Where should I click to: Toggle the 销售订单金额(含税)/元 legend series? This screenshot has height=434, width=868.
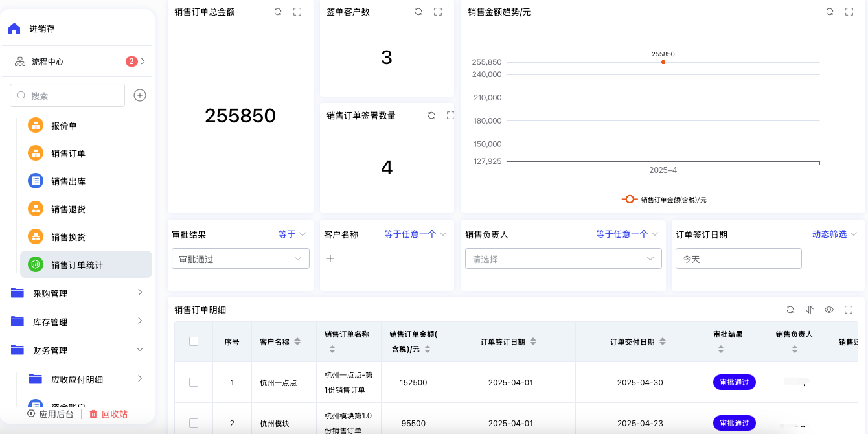click(x=664, y=200)
